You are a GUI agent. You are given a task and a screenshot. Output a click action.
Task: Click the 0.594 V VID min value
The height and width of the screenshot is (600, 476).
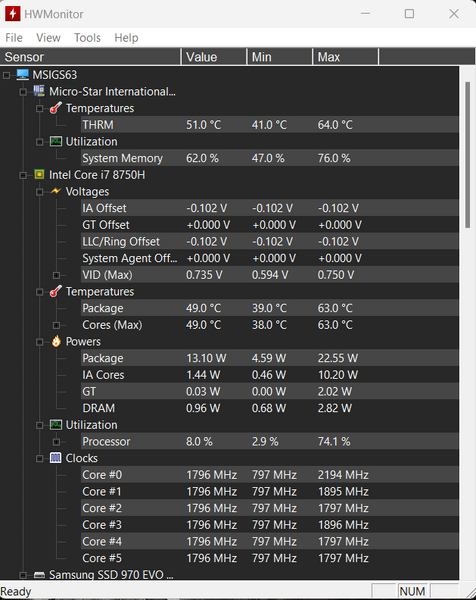270,275
